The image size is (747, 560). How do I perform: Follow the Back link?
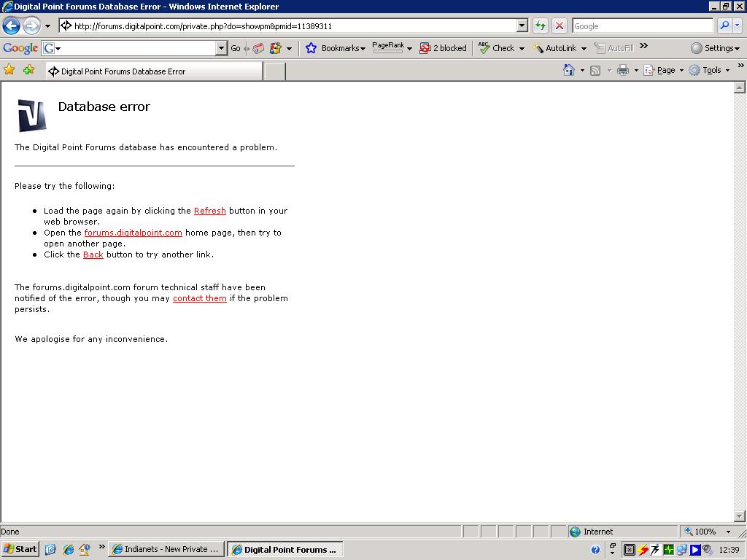(93, 254)
